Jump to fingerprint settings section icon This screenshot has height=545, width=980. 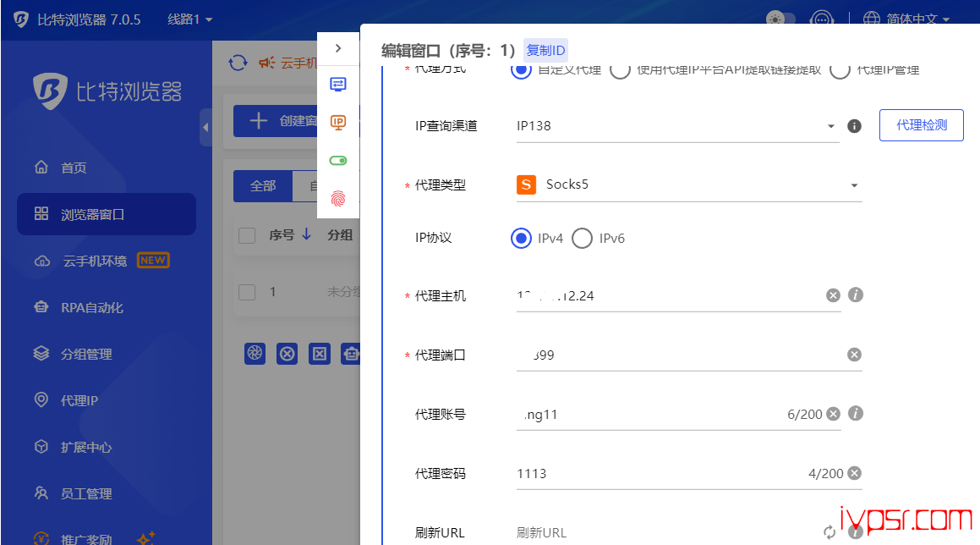click(x=338, y=198)
